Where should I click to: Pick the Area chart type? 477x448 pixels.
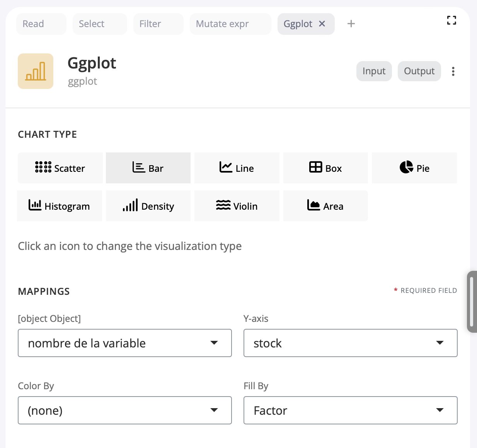click(325, 206)
